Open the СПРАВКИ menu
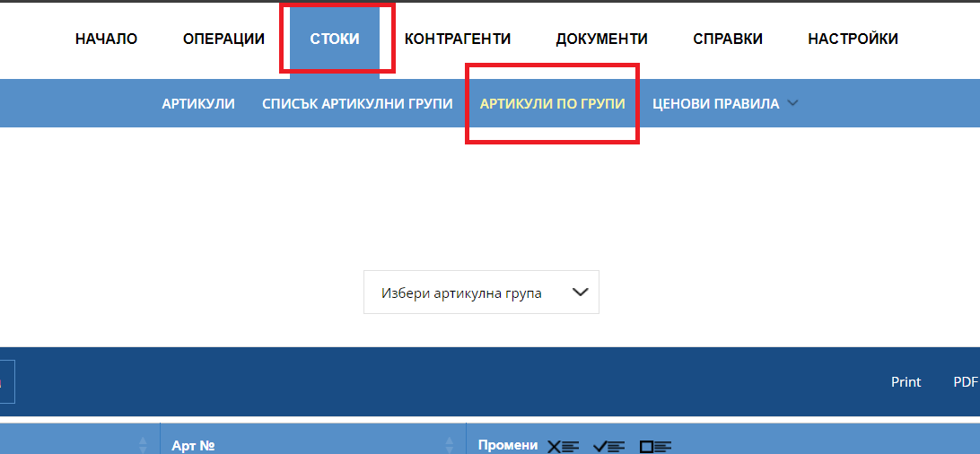Image resolution: width=980 pixels, height=454 pixels. 728,39
